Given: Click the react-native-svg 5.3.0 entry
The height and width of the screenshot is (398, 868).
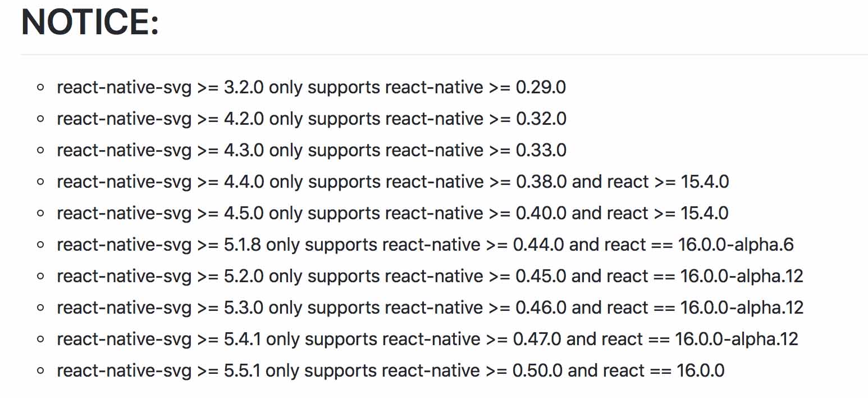Looking at the screenshot, I should [430, 308].
